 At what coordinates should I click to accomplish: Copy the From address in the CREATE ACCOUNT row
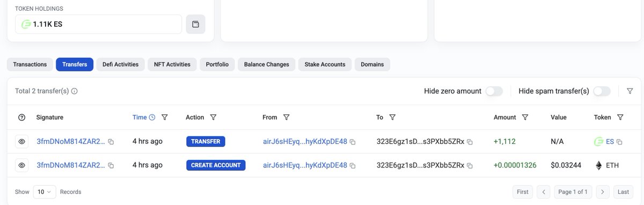point(353,166)
